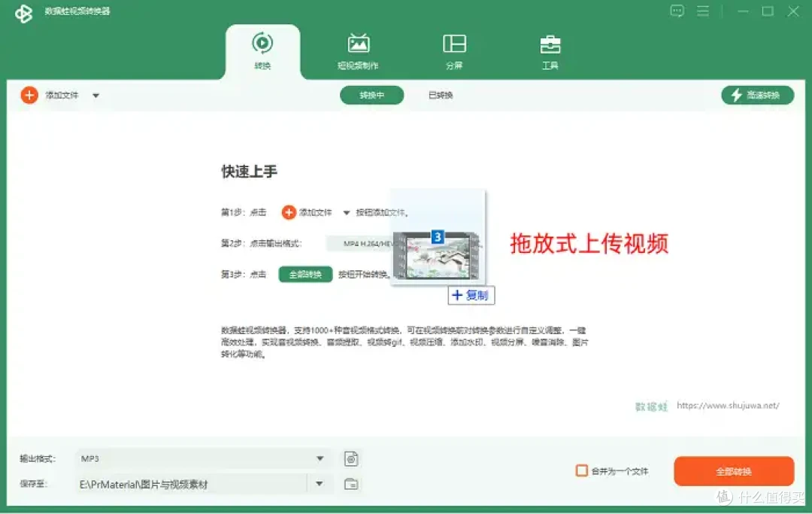Click the orange plus icon in step 1 guide
The height and width of the screenshot is (514, 812).
point(289,212)
